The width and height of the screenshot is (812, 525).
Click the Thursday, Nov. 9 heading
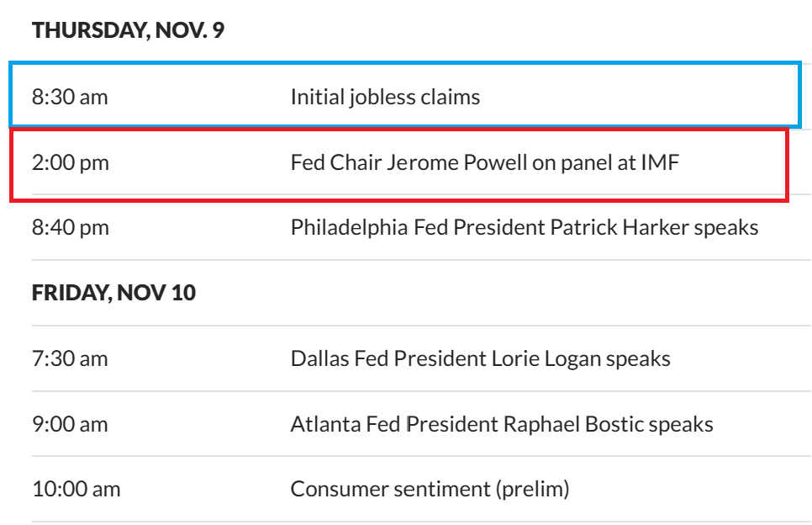click(128, 31)
